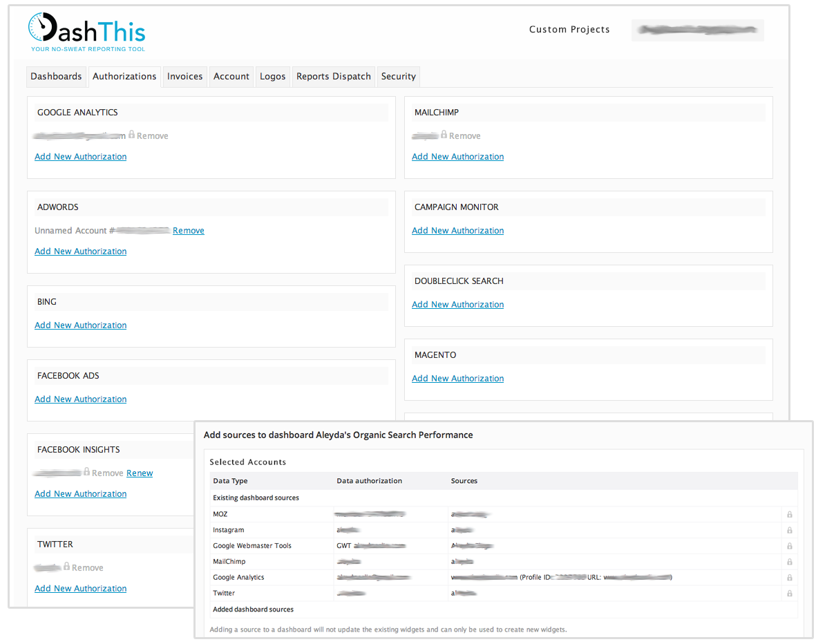825x644 pixels.
Task: Remove the AdWords unnamed account
Action: pyautogui.click(x=189, y=231)
